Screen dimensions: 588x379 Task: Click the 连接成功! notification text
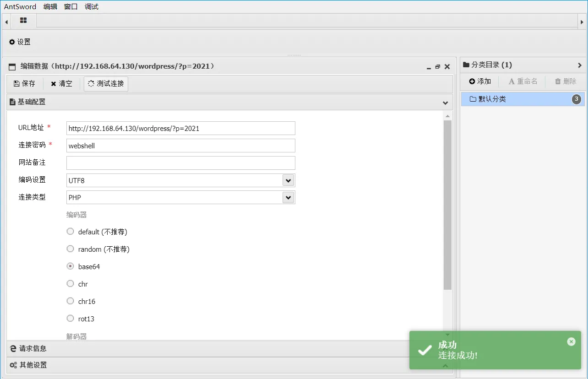click(x=457, y=355)
